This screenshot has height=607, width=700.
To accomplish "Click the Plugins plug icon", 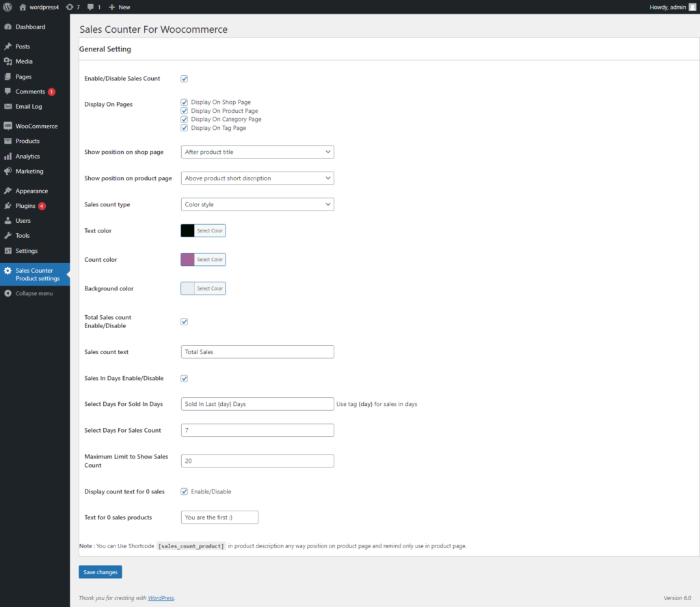I will coord(8,206).
